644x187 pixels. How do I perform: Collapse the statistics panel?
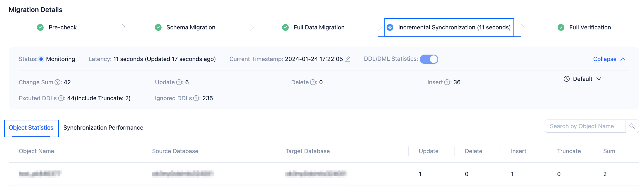[x=609, y=59]
